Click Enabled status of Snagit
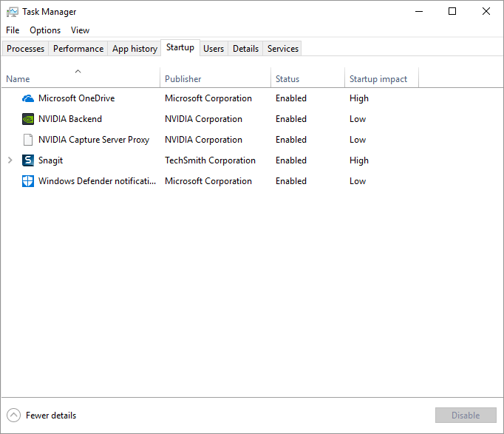Viewport: 504px width, 434px height. [291, 160]
